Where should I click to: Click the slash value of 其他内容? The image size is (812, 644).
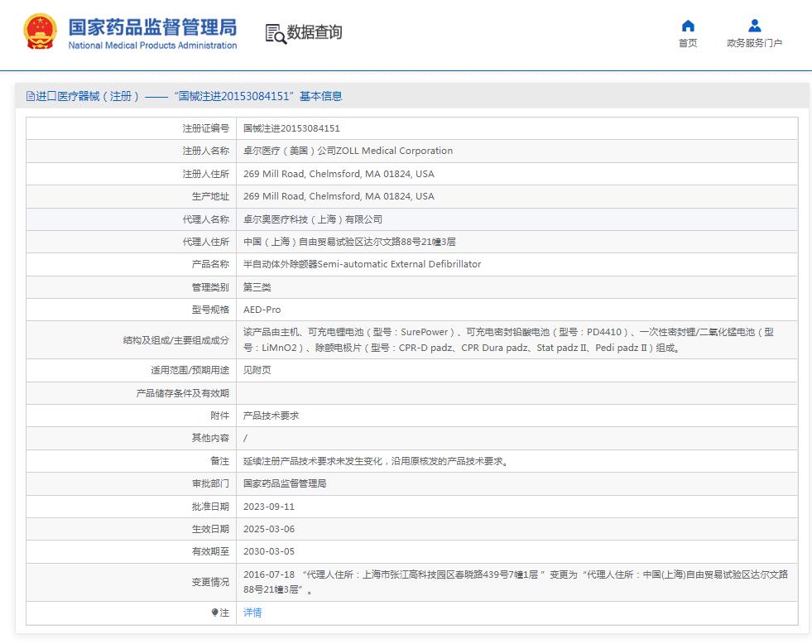tap(246, 438)
